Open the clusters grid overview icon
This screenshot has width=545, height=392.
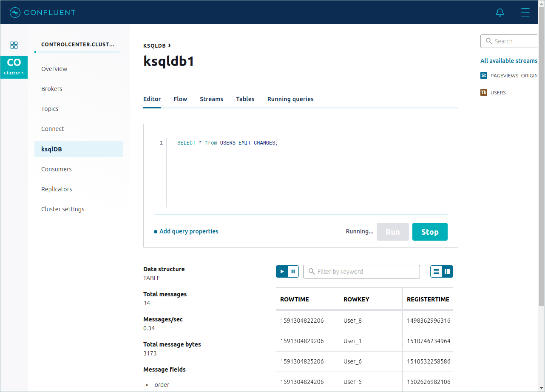pos(14,45)
